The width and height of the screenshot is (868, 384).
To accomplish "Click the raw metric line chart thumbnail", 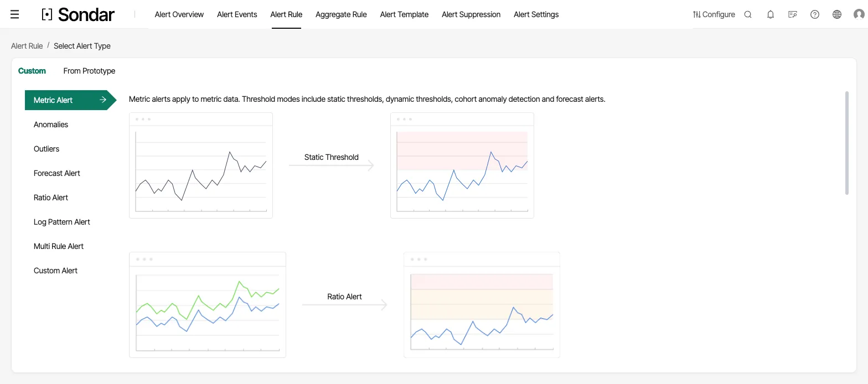I will (x=201, y=165).
